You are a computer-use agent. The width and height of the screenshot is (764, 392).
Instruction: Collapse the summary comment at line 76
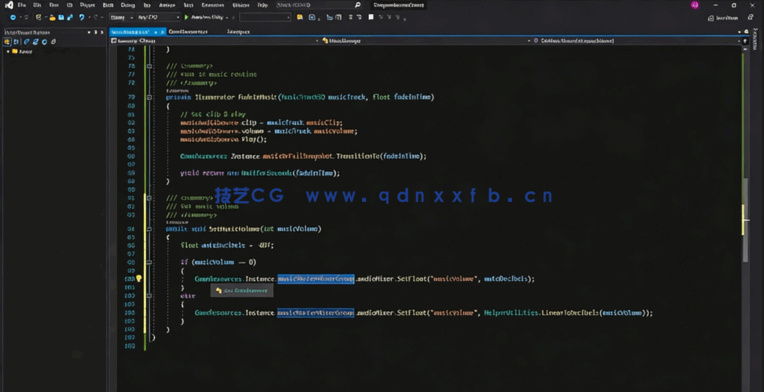click(149, 66)
